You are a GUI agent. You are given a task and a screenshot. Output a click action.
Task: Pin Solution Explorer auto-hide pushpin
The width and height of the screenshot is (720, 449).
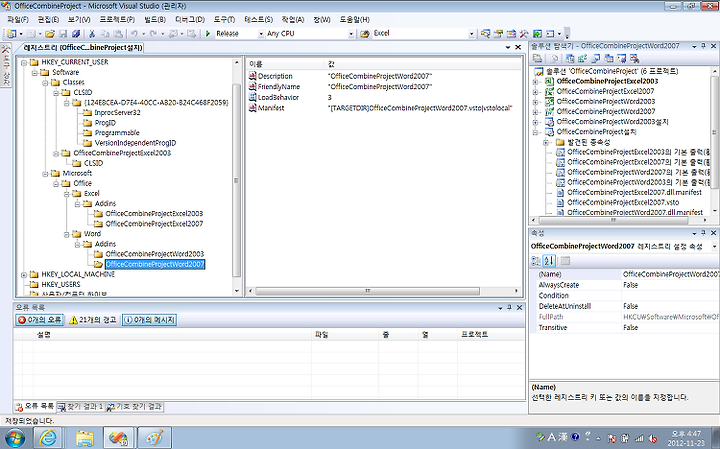[x=703, y=46]
